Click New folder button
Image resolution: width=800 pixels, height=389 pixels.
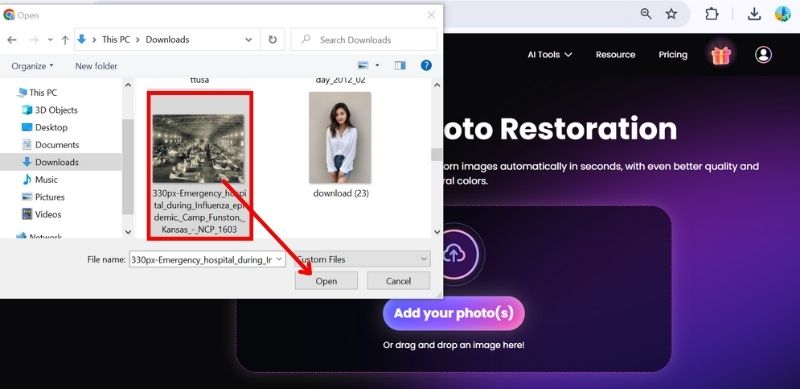click(96, 66)
